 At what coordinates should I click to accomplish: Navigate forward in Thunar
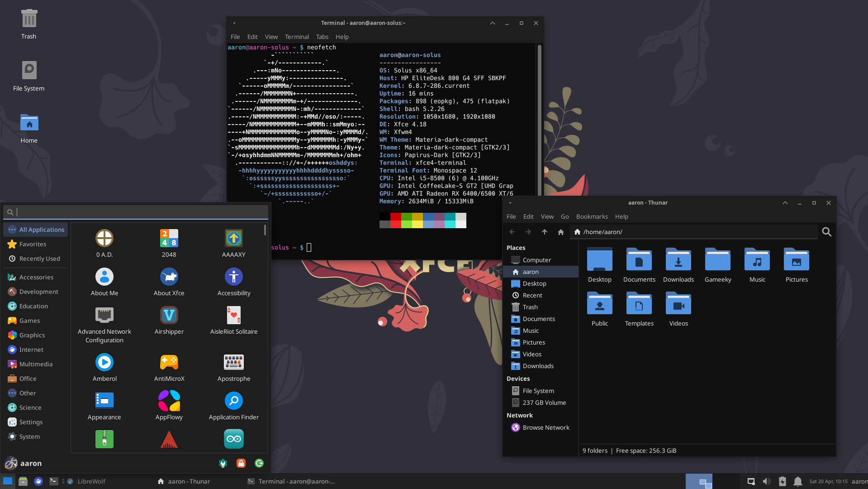528,232
